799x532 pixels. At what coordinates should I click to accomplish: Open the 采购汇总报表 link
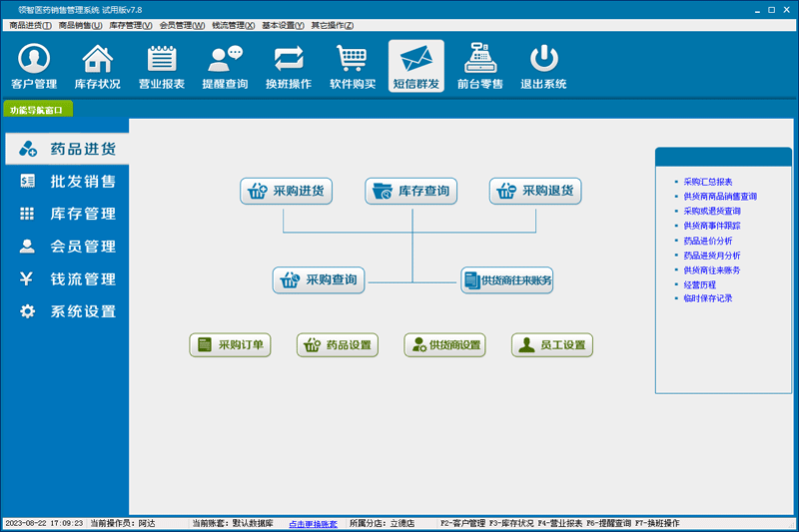coord(708,182)
